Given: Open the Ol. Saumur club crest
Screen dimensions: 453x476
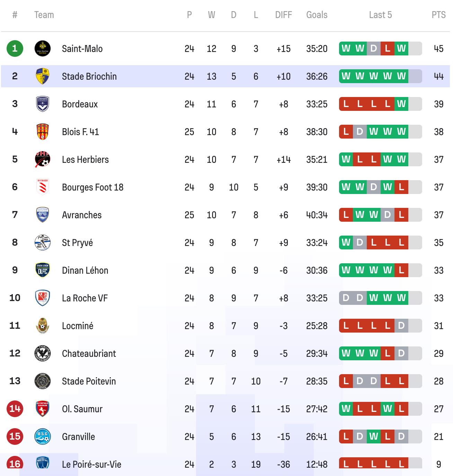Looking at the screenshot, I should [x=43, y=409].
